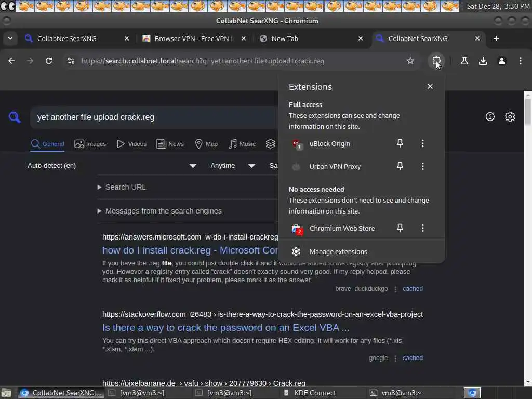Viewport: 532px width, 399px height.
Task: Open the Downloads toolbar icon
Action: 483,61
